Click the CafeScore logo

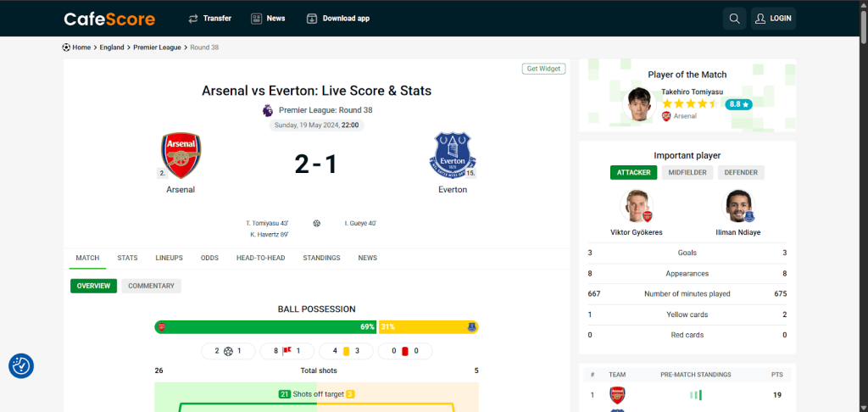point(109,19)
